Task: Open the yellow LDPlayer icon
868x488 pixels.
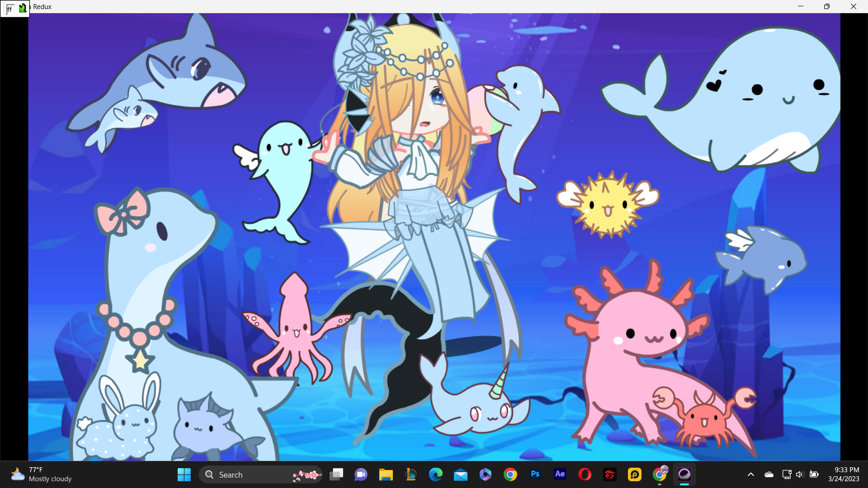Action: click(634, 474)
